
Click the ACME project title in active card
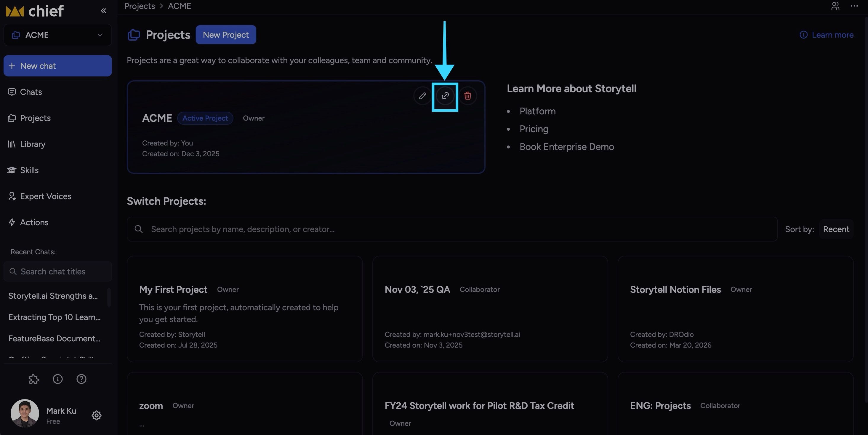pos(157,118)
